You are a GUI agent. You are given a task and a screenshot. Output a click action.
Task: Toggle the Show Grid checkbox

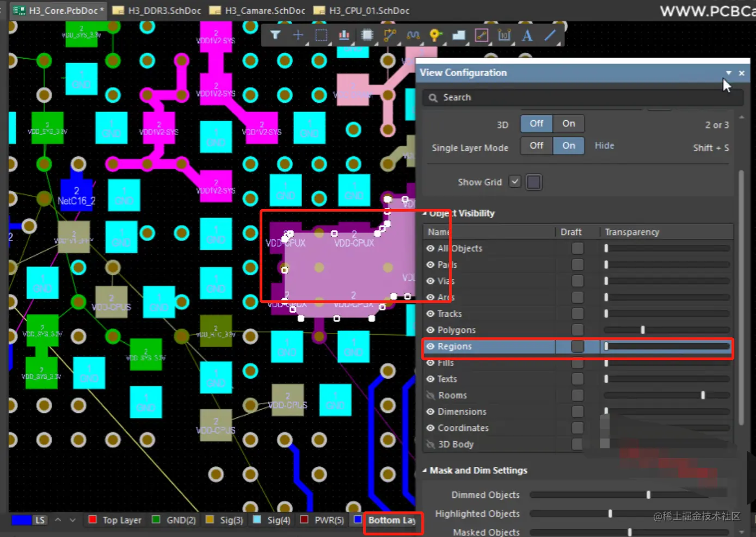coord(515,182)
